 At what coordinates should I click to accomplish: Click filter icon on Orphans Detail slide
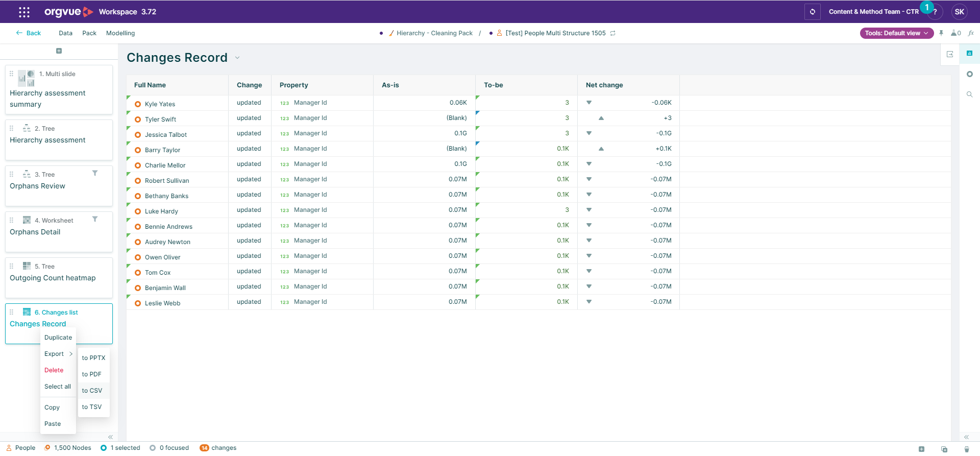click(x=95, y=219)
